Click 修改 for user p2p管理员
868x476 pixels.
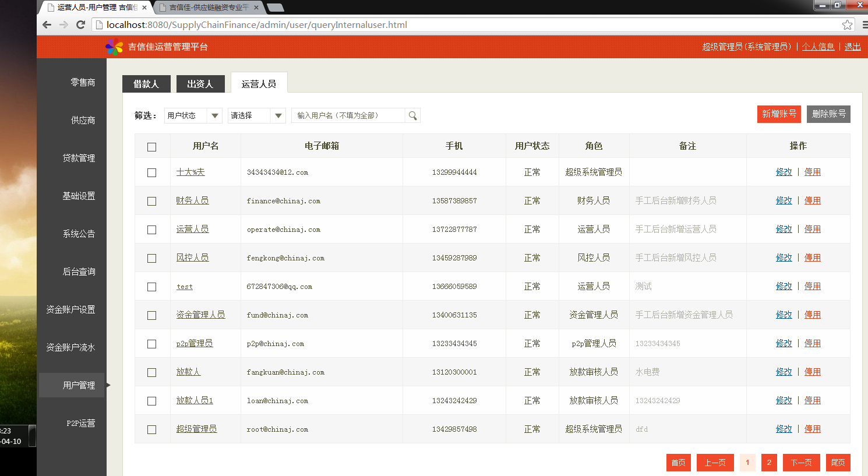pos(784,343)
